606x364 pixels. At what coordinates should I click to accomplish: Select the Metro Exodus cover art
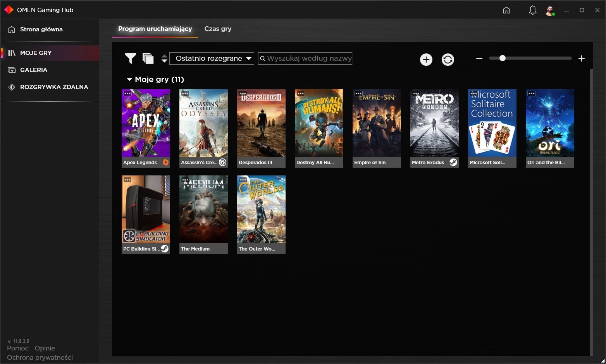pos(434,123)
